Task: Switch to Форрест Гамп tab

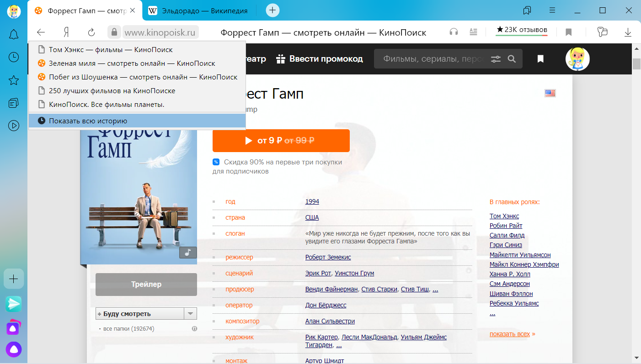Action: click(85, 11)
